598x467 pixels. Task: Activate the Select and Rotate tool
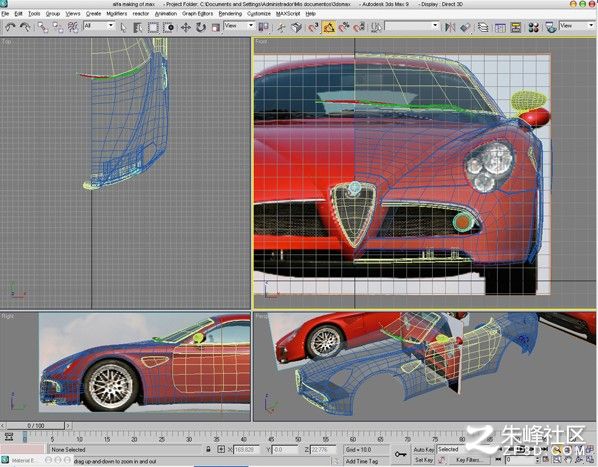(201, 27)
